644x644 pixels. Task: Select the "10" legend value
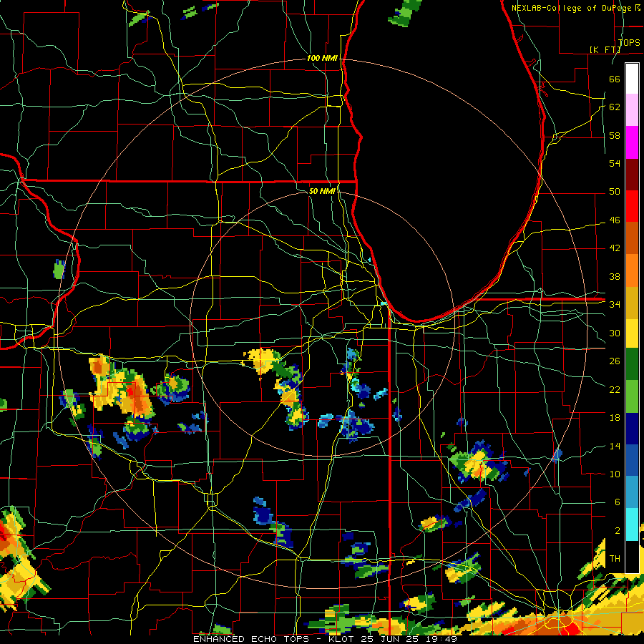point(615,474)
